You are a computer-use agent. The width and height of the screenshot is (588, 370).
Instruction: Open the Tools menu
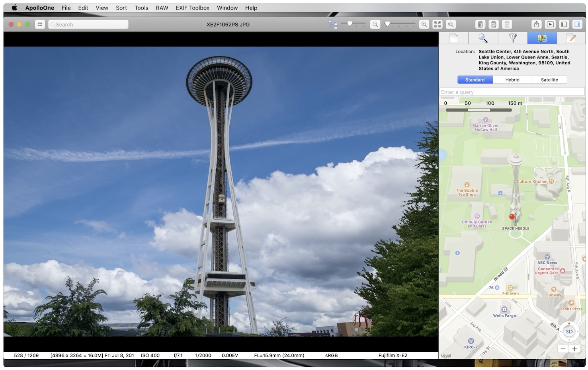click(141, 8)
